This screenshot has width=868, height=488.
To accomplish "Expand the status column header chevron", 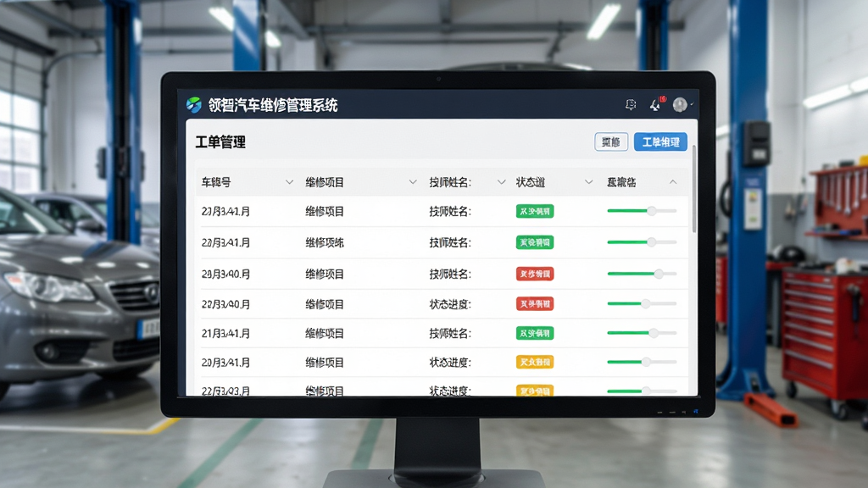I will (x=588, y=182).
